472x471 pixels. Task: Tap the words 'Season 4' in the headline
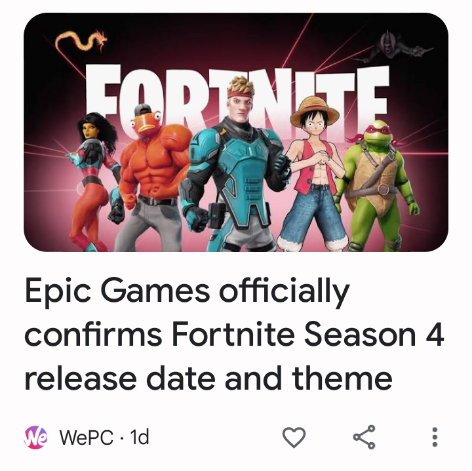click(x=373, y=334)
